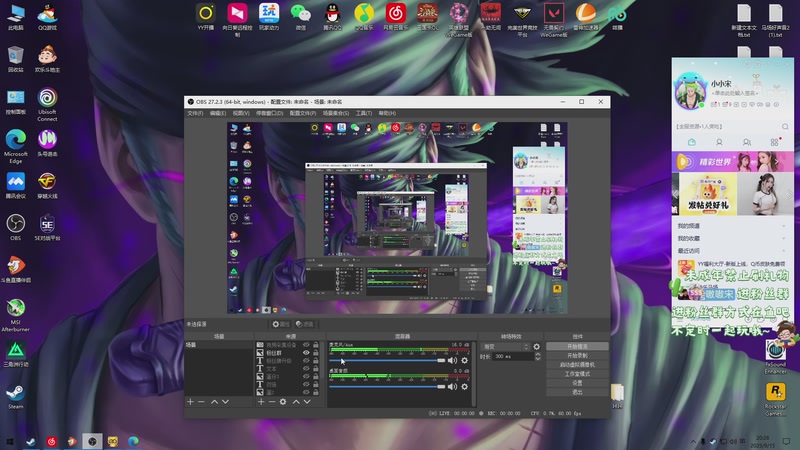
Task: Open 帮助(H) menu in OBS
Action: [387, 113]
